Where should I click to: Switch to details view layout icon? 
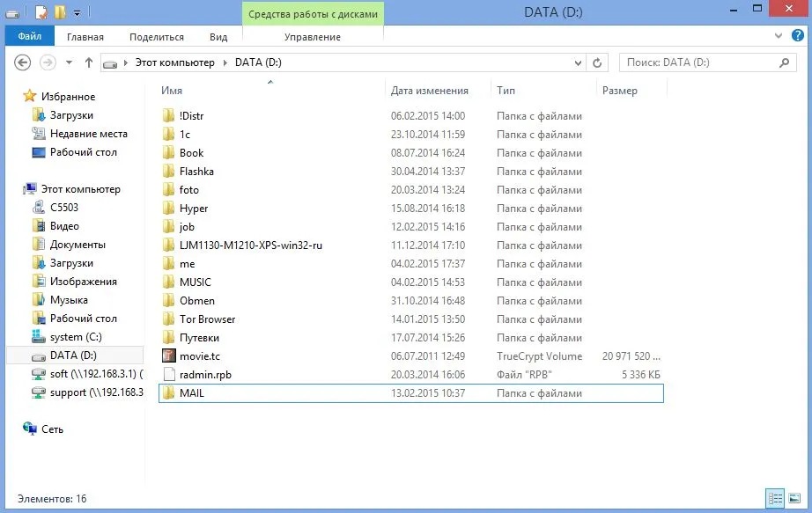pos(775,499)
